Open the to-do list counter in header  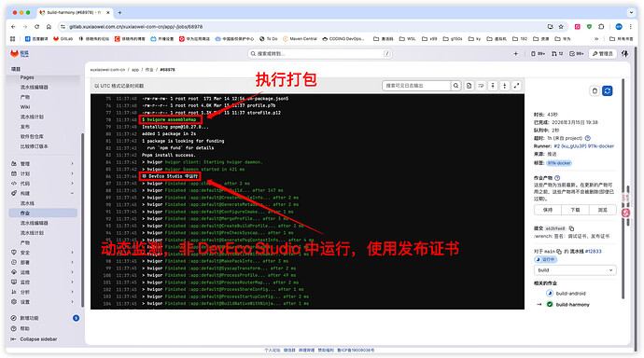pos(577,54)
